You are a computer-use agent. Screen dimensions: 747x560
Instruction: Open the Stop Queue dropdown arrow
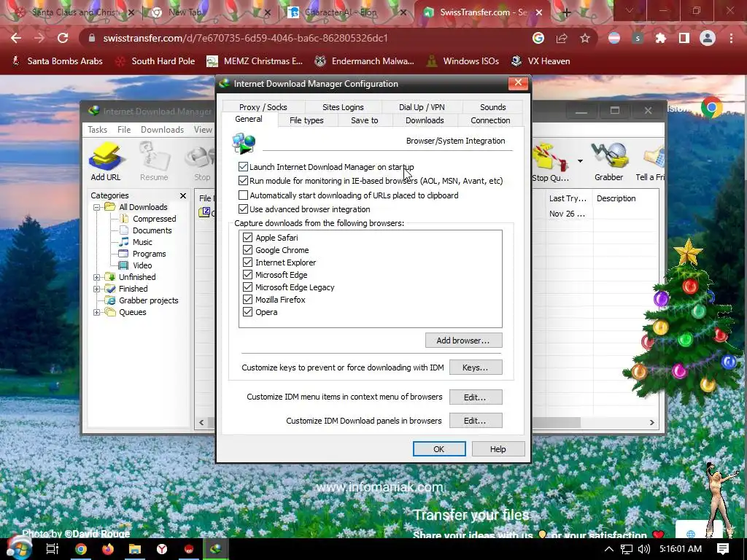click(580, 161)
